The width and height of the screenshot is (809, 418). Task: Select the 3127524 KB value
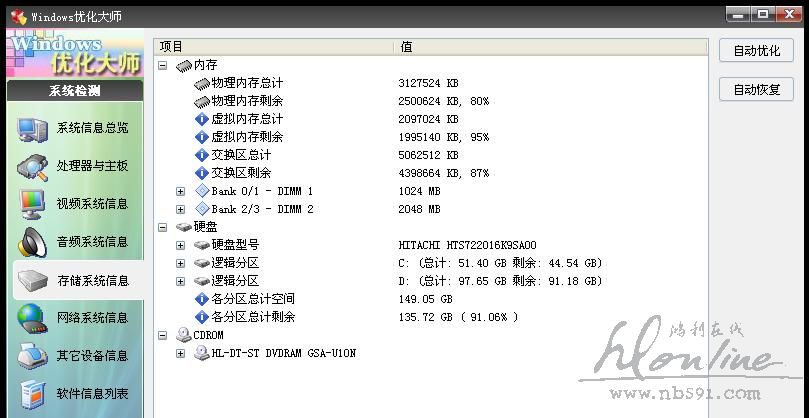point(428,84)
